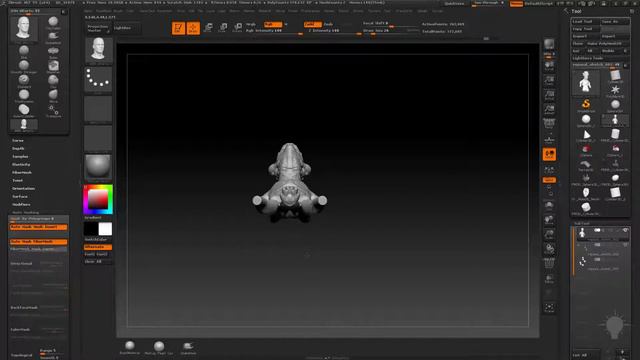Toggle Auto Mask Mesh Insert option
Screen dimensions: 640x360
pos(38,227)
